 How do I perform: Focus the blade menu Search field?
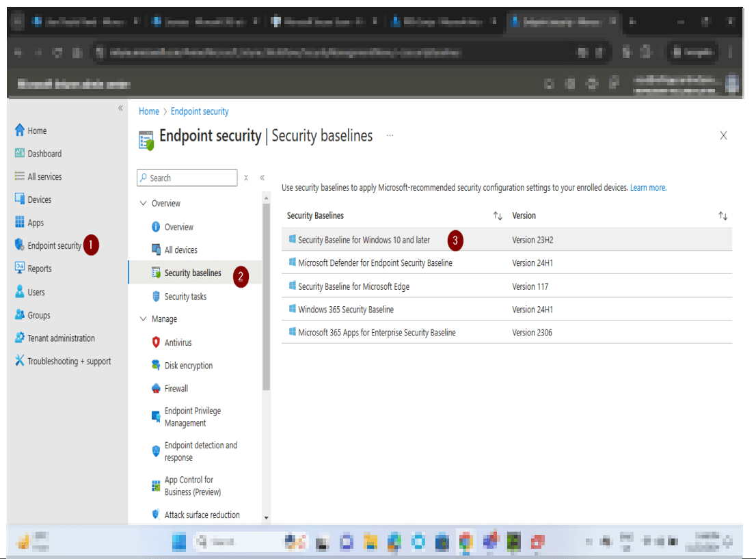[x=187, y=178]
